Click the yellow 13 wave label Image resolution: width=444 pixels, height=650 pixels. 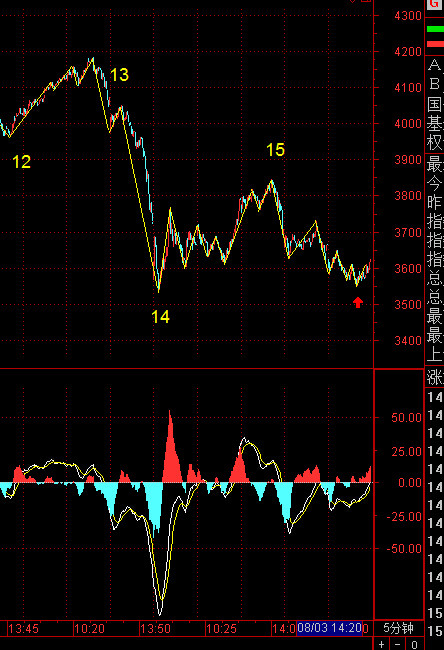pyautogui.click(x=119, y=75)
